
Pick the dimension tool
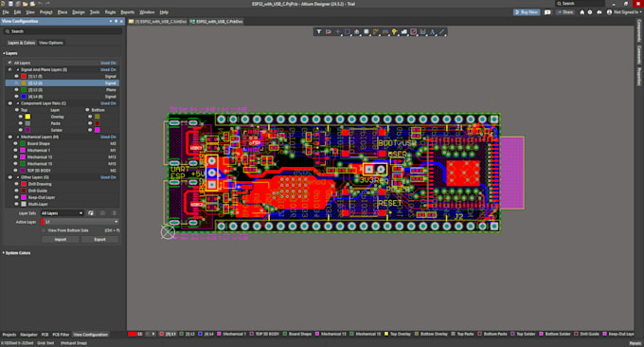click(423, 31)
